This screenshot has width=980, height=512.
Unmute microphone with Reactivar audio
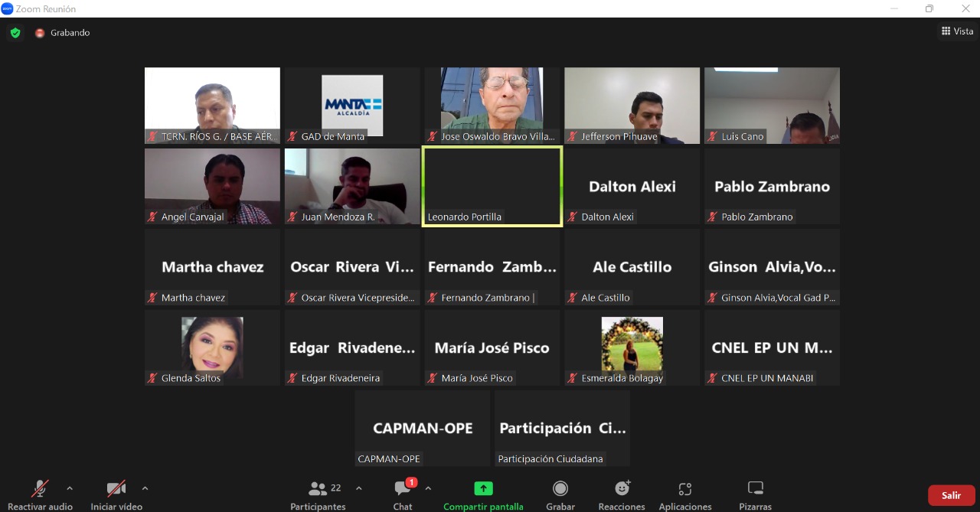point(40,494)
